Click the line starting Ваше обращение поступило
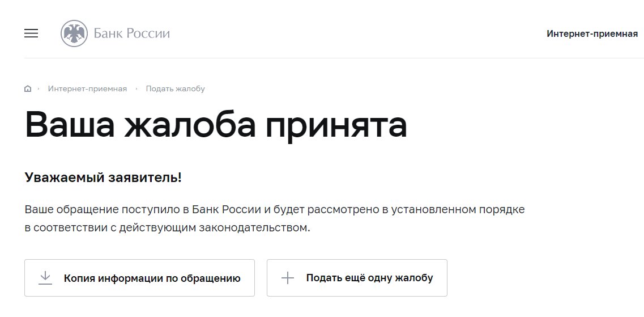 coord(275,209)
